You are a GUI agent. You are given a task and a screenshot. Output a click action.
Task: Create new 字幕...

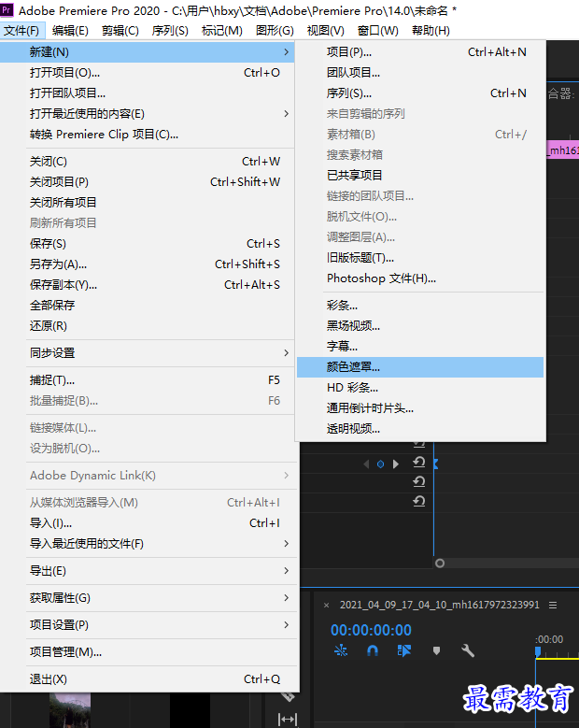(420, 347)
